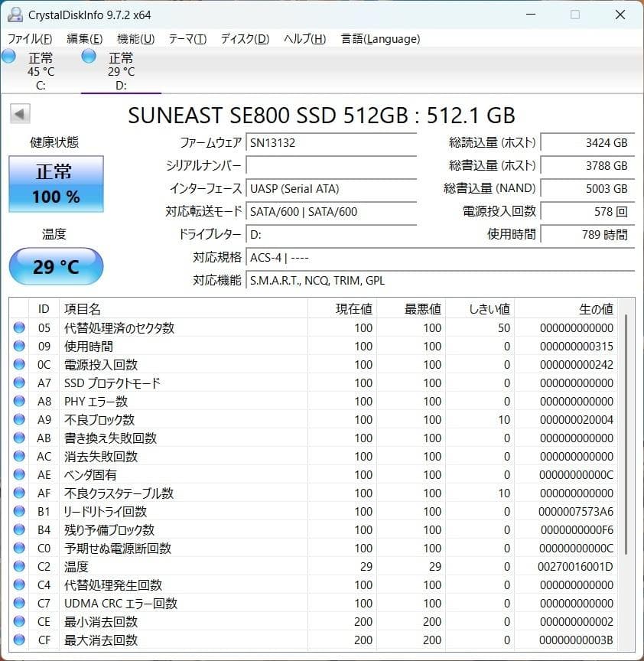
Task: Open the ディスク(D) menu
Action: click(245, 39)
